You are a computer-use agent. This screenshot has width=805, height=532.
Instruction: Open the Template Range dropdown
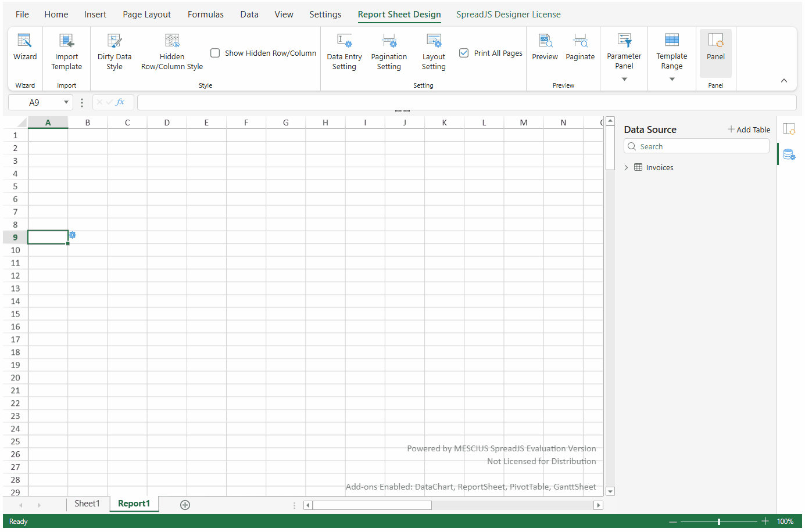[x=672, y=80]
